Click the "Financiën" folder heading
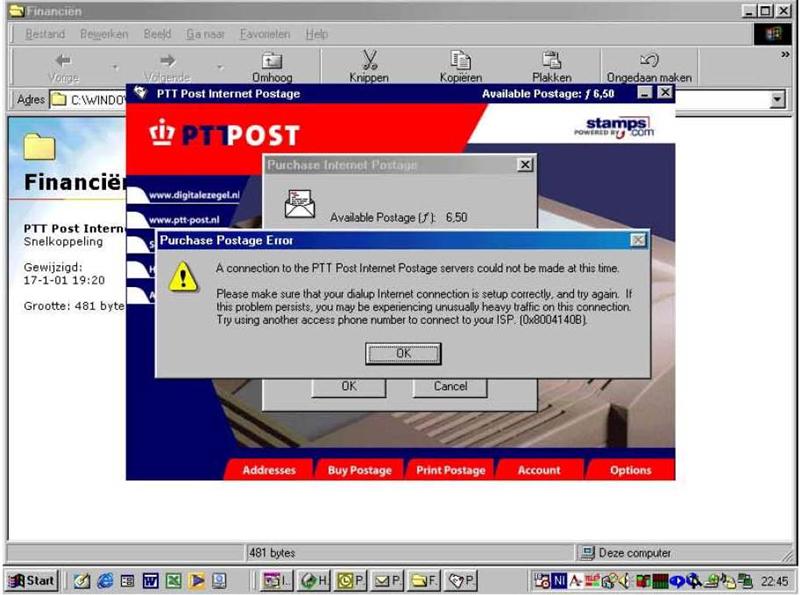This screenshot has height=595, width=800. [74, 182]
